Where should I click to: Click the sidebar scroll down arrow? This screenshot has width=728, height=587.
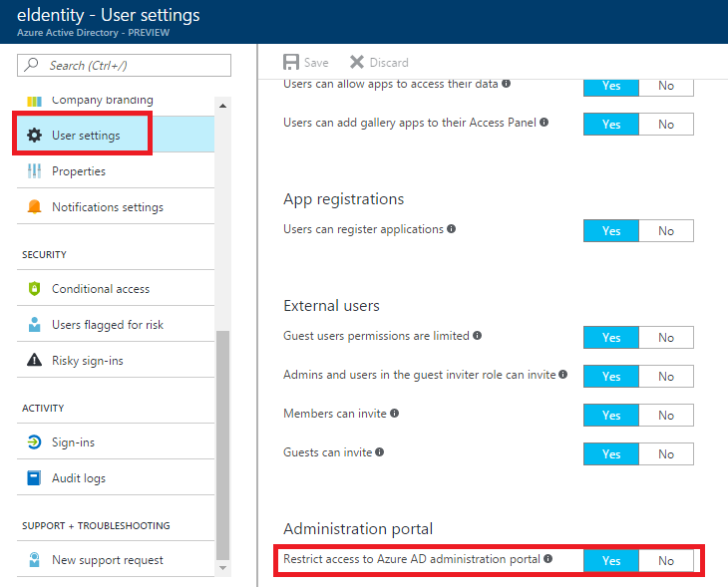click(222, 568)
